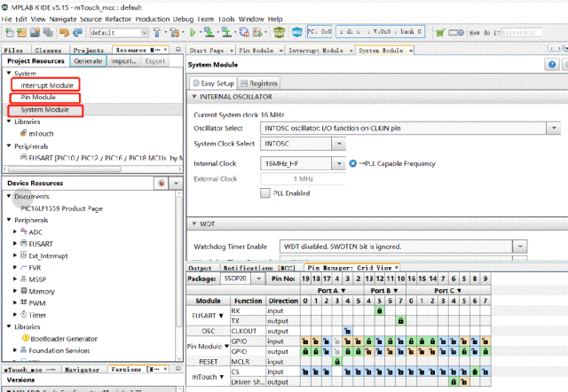Toggle the green lock for EUSART RX pin

379,311
